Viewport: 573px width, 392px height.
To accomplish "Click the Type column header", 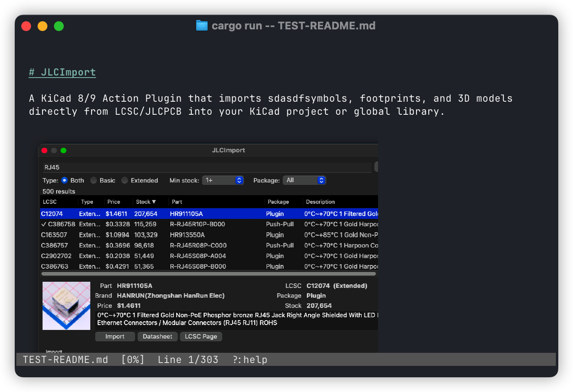I will coord(87,202).
